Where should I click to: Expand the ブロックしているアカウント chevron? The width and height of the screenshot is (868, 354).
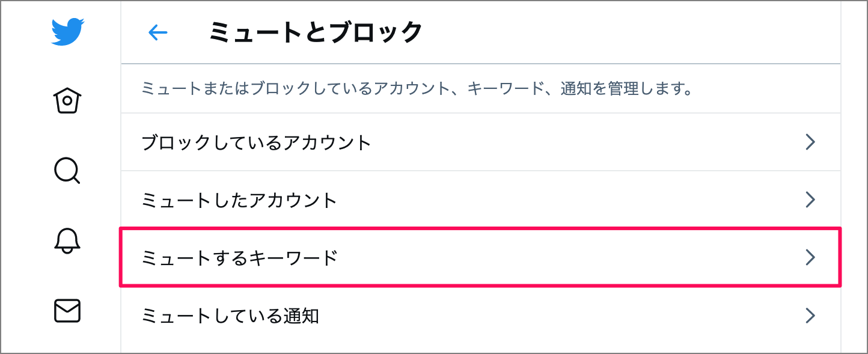pos(811,142)
